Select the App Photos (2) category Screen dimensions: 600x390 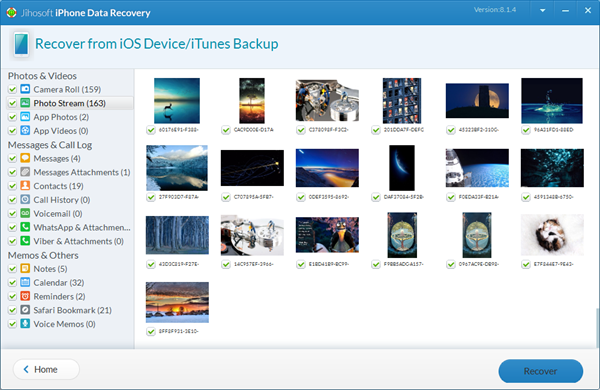[61, 117]
